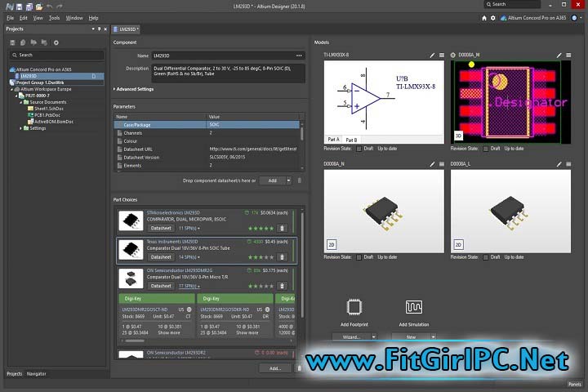Toggle Draft checkbox under D0008A_L model
Screen dimensions: 588x392
[x=486, y=257]
